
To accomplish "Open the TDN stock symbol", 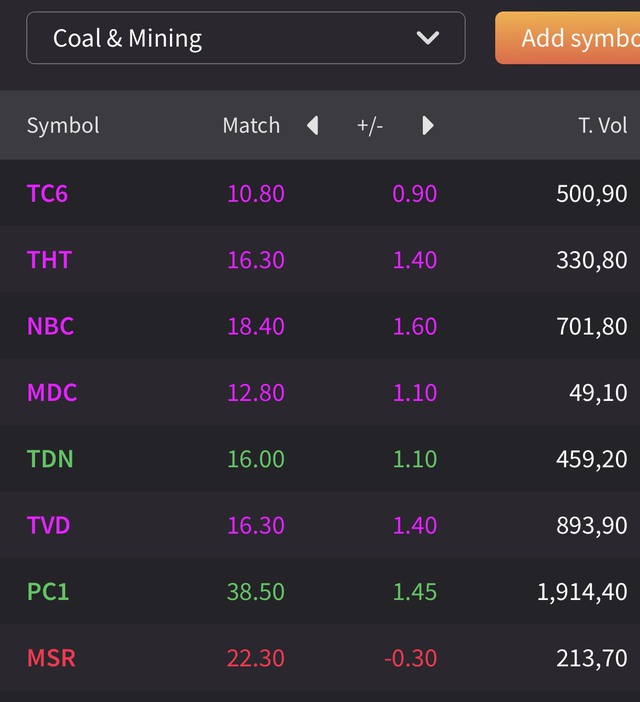I will [50, 459].
